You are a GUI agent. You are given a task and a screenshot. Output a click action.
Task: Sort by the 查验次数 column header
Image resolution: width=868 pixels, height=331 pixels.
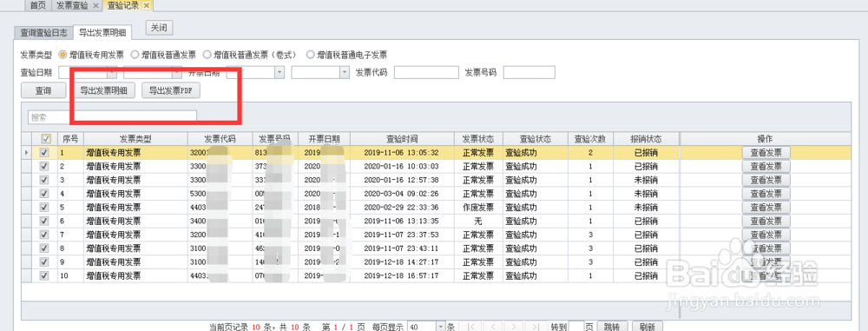tap(590, 139)
